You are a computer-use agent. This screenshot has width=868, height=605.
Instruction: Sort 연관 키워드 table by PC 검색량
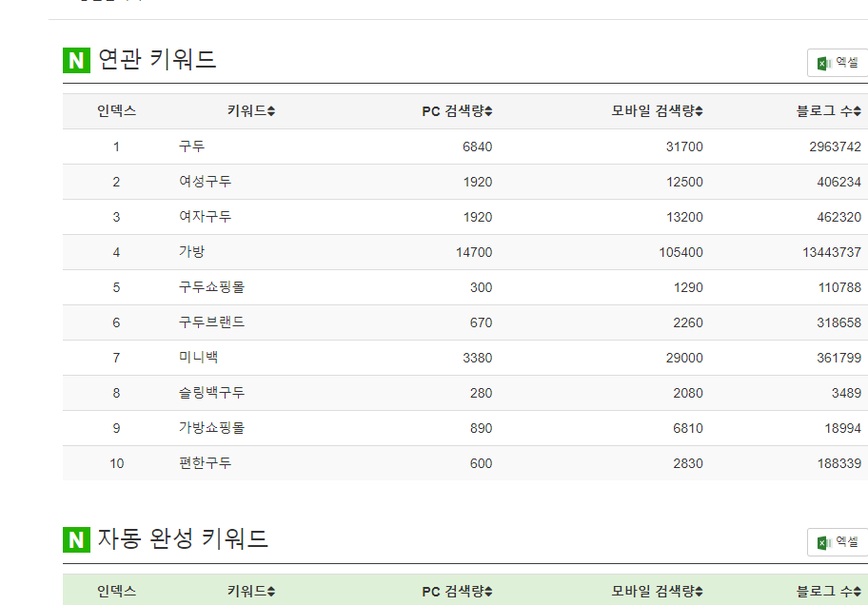(x=457, y=110)
